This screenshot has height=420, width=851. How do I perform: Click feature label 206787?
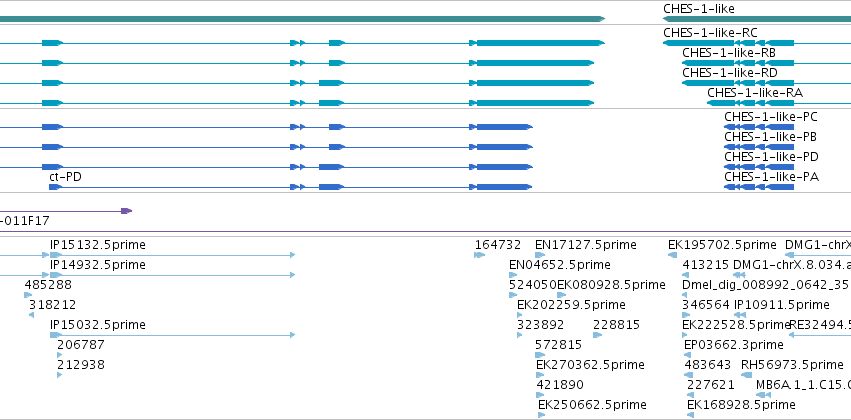click(x=81, y=345)
